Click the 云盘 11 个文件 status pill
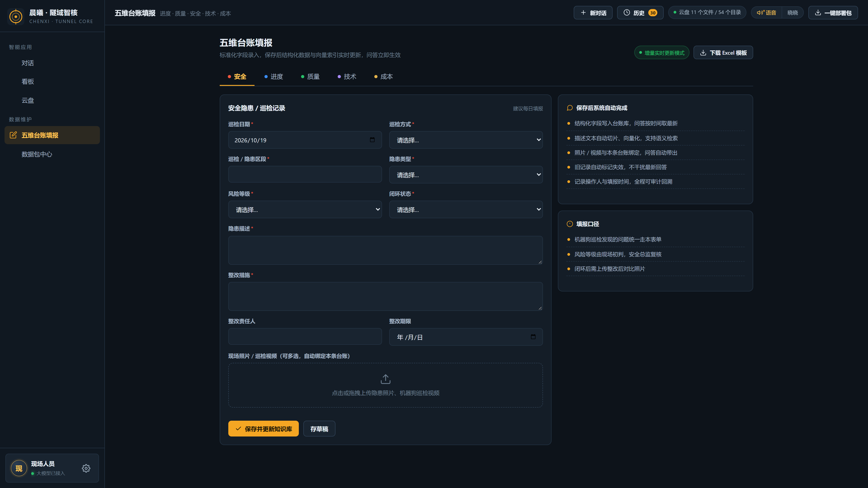Screen dimensions: 868x488 [x=707, y=12]
